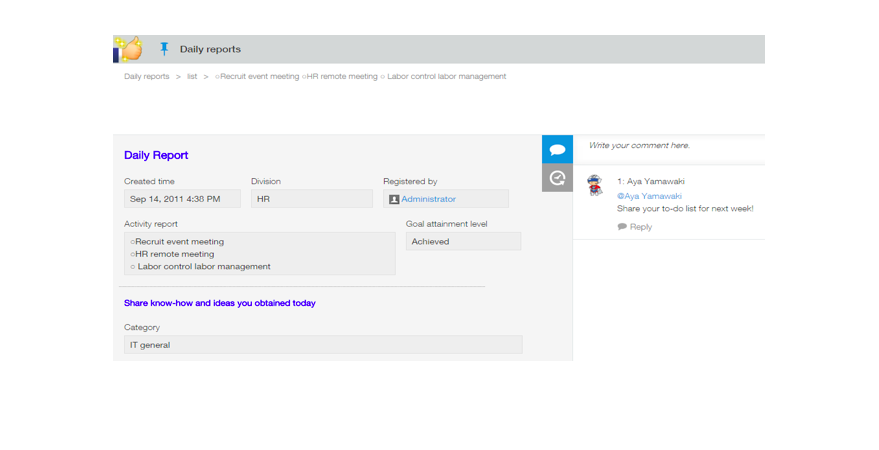This screenshot has width=879, height=450.
Task: Click the Reply speech bubble icon
Action: (622, 227)
